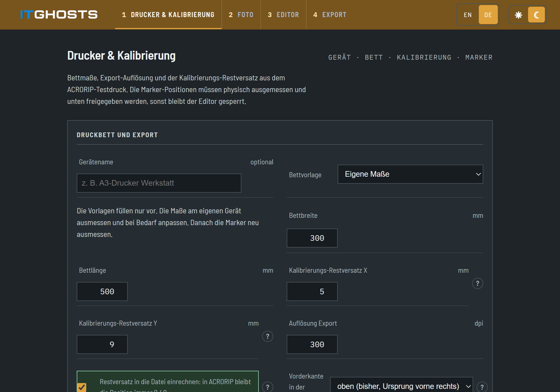Go to the Editor step tab
This screenshot has height=392, width=560.
click(x=283, y=15)
